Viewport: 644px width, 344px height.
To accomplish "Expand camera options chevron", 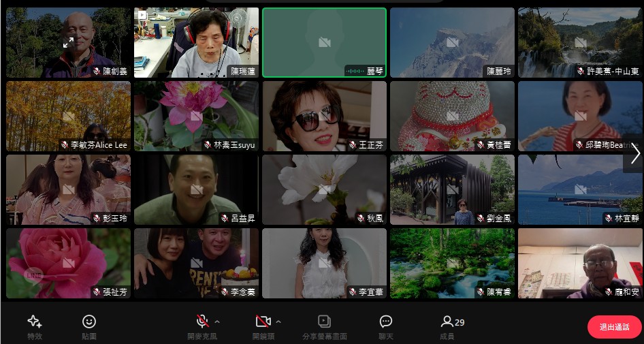I will point(278,321).
